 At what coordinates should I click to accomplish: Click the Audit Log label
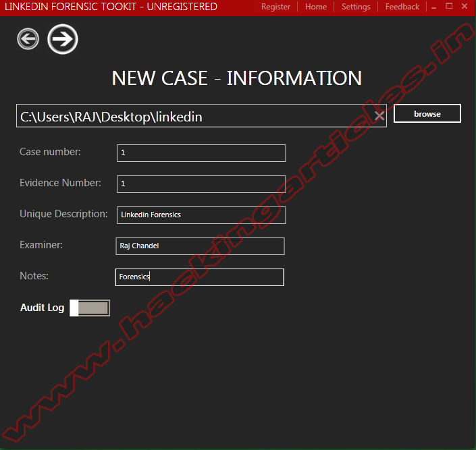point(42,308)
